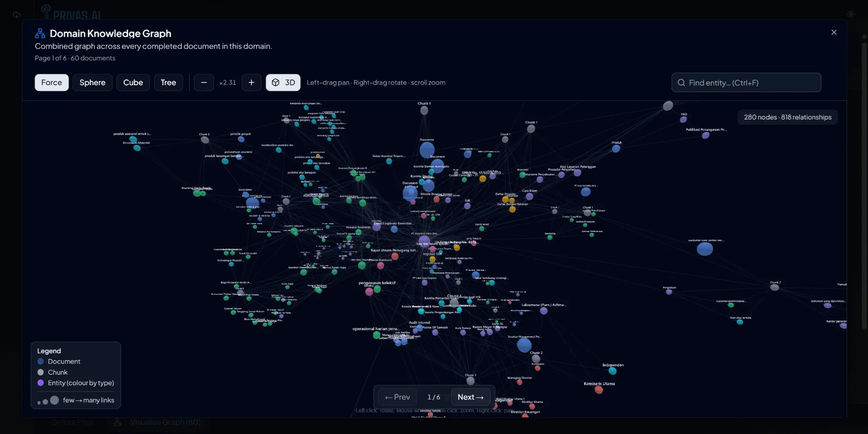Click the Privas.AI logo behind the dialog
Image resolution: width=868 pixels, height=434 pixels.
(71, 13)
